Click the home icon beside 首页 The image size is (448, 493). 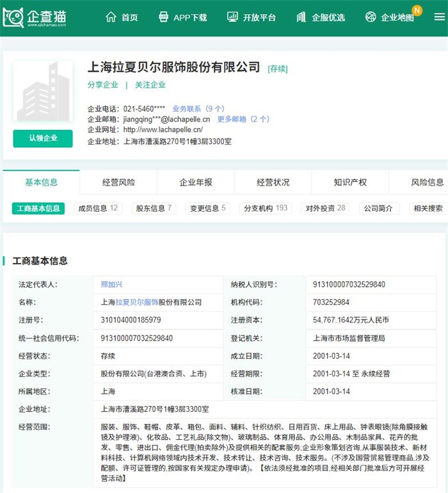[x=111, y=17]
